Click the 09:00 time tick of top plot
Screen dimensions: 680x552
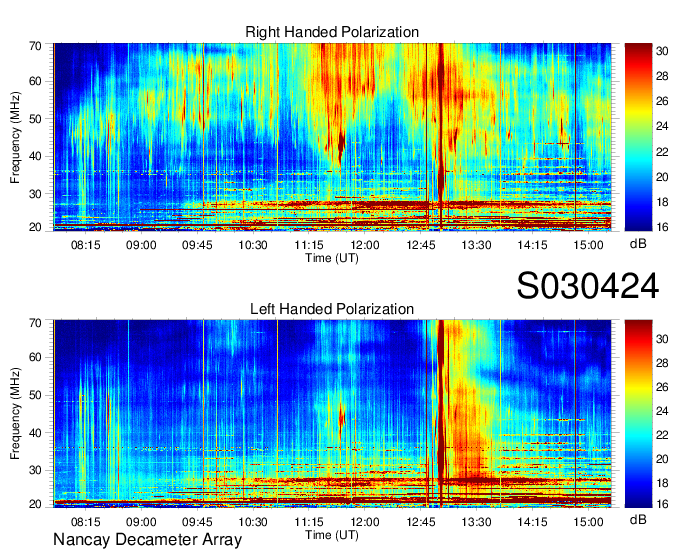(141, 245)
